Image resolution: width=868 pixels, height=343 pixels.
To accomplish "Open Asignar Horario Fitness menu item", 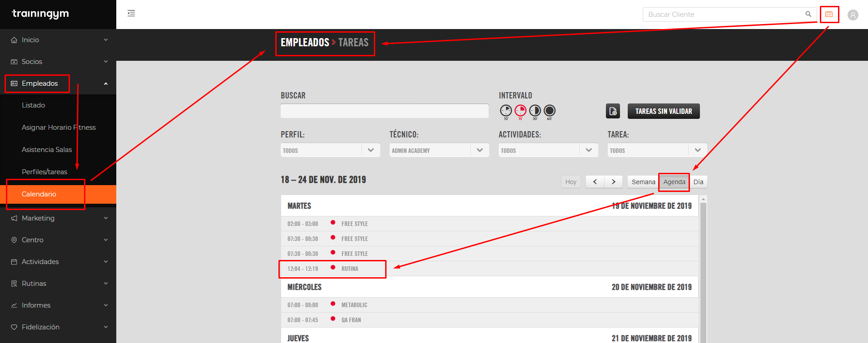I will 58,127.
